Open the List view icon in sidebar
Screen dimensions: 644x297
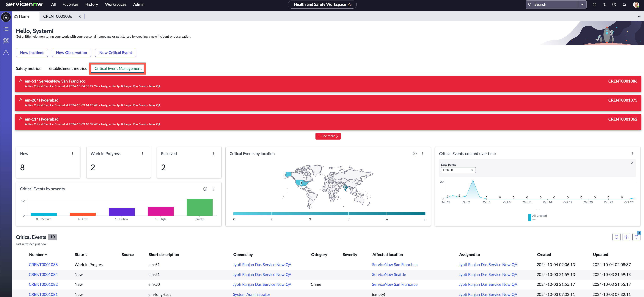pyautogui.click(x=6, y=29)
